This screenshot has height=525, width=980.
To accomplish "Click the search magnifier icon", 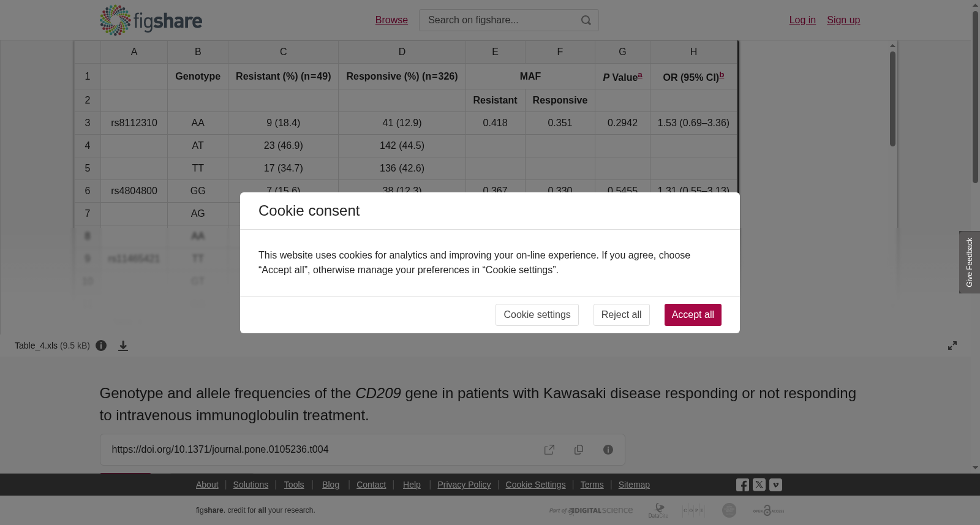I will 586,20.
